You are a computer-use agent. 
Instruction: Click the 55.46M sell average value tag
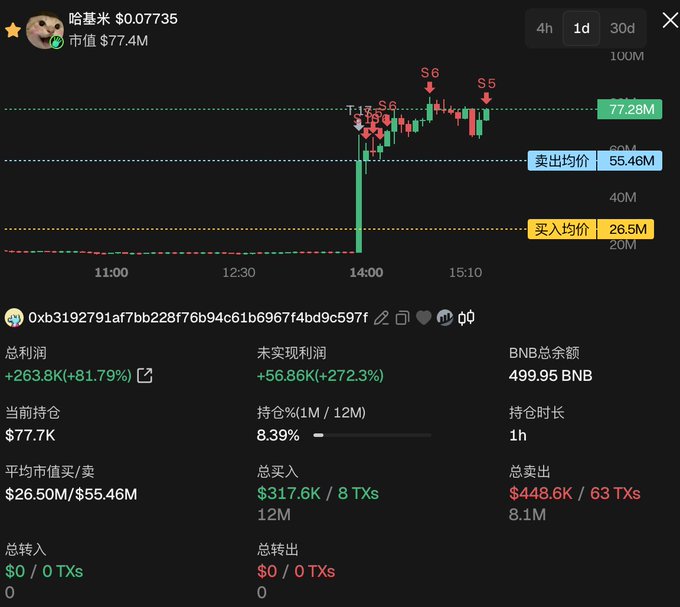pyautogui.click(x=630, y=161)
